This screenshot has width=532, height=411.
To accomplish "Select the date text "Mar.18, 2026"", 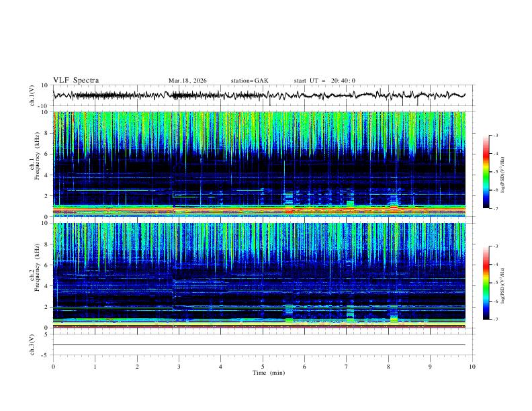I will click(187, 81).
